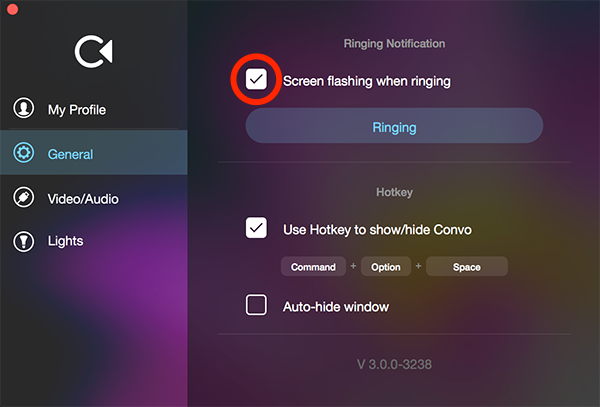Screen dimensions: 600x407
Task: Click the General gear icon
Action: (23, 154)
